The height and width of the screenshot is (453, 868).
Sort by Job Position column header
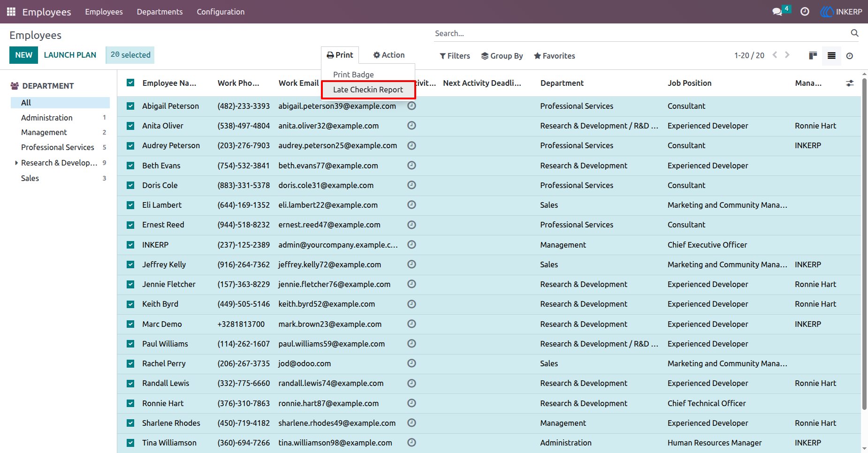click(x=689, y=83)
